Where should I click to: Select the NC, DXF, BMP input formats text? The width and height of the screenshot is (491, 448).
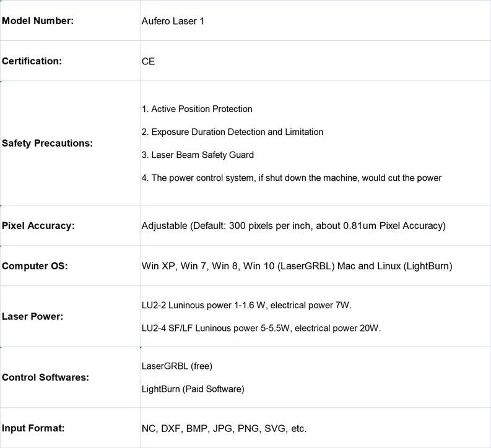[224, 428]
